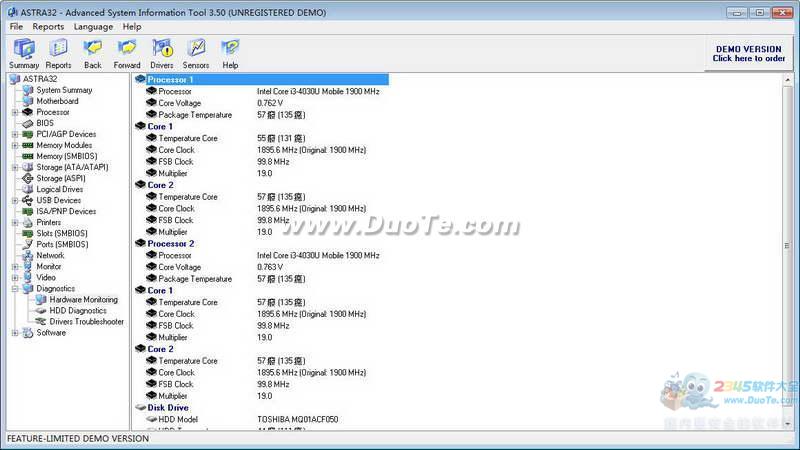Click the 0.763 V core voltage value

click(270, 267)
